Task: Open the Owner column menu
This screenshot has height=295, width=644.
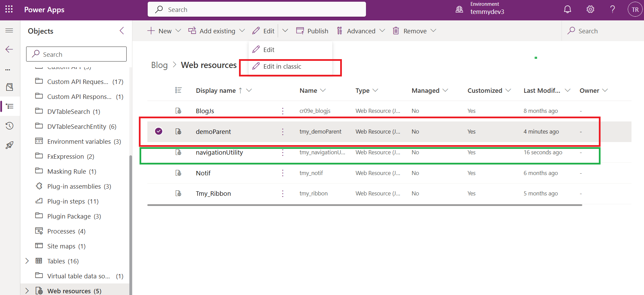Action: pyautogui.click(x=605, y=90)
